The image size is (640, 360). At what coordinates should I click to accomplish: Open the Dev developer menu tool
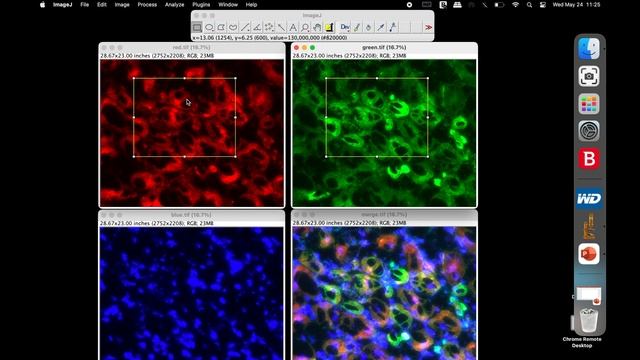point(345,27)
